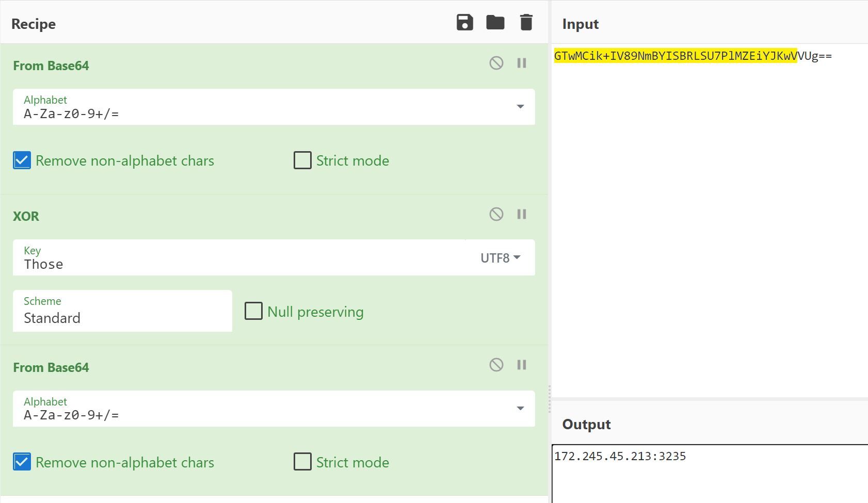The height and width of the screenshot is (503, 868).
Task: Disable the second From Base64 operation
Action: tap(496, 365)
